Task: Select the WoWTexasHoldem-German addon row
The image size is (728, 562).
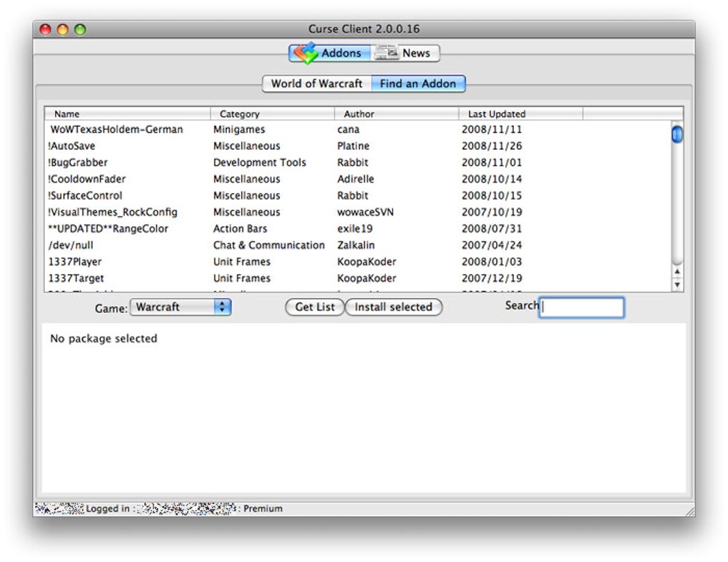Action: (358, 130)
